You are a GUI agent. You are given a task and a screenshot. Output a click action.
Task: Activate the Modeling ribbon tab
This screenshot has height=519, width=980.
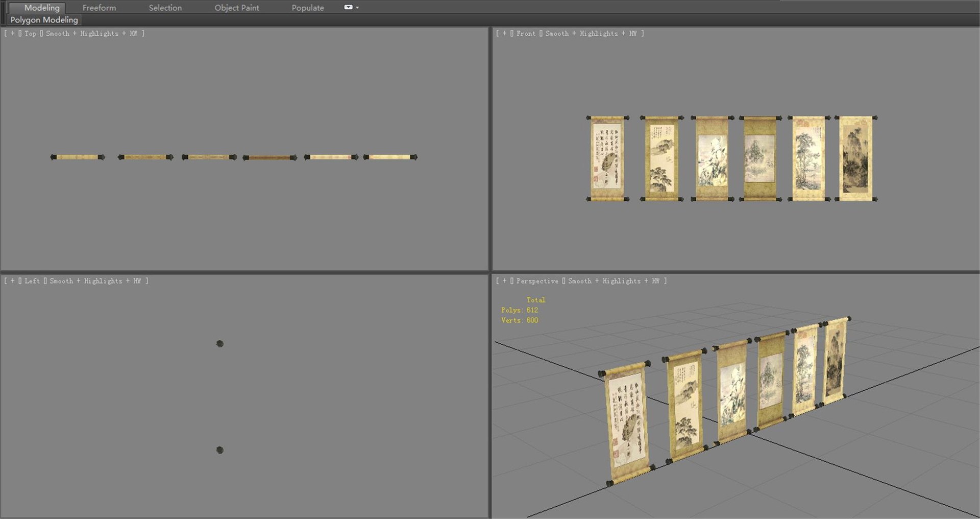point(42,8)
